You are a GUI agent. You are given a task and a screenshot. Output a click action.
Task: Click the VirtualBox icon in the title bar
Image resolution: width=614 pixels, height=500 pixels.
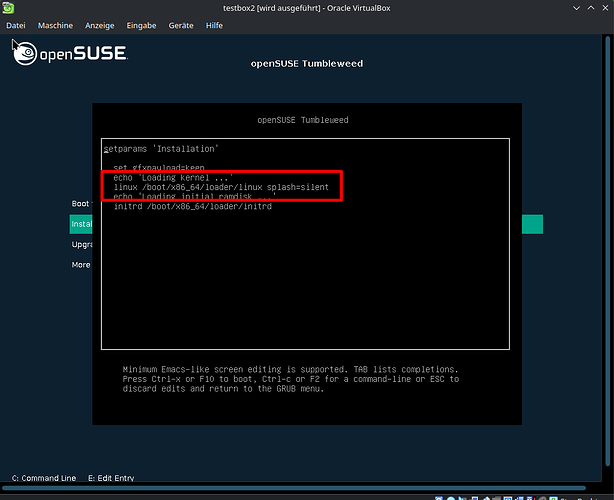click(9, 8)
